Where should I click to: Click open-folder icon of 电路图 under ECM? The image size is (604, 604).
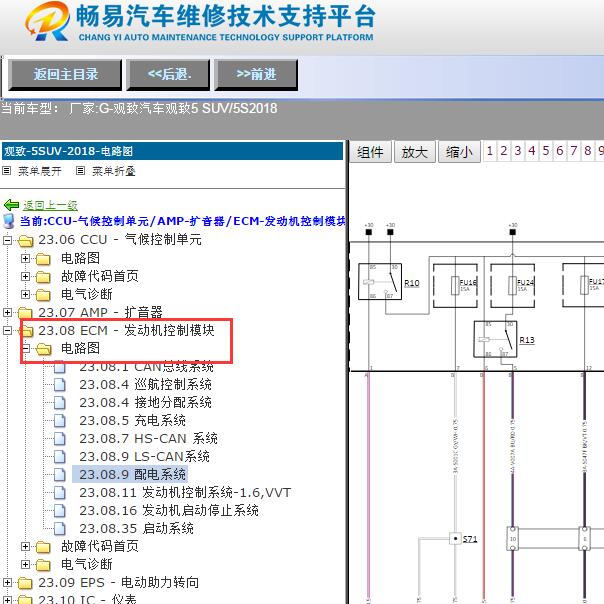point(44,349)
